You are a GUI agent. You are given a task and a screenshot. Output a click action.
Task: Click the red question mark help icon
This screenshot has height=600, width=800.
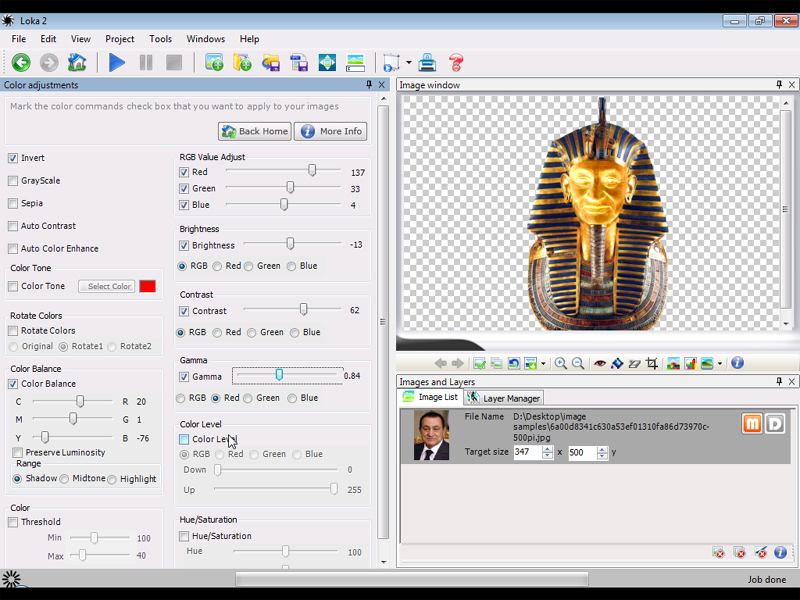456,63
